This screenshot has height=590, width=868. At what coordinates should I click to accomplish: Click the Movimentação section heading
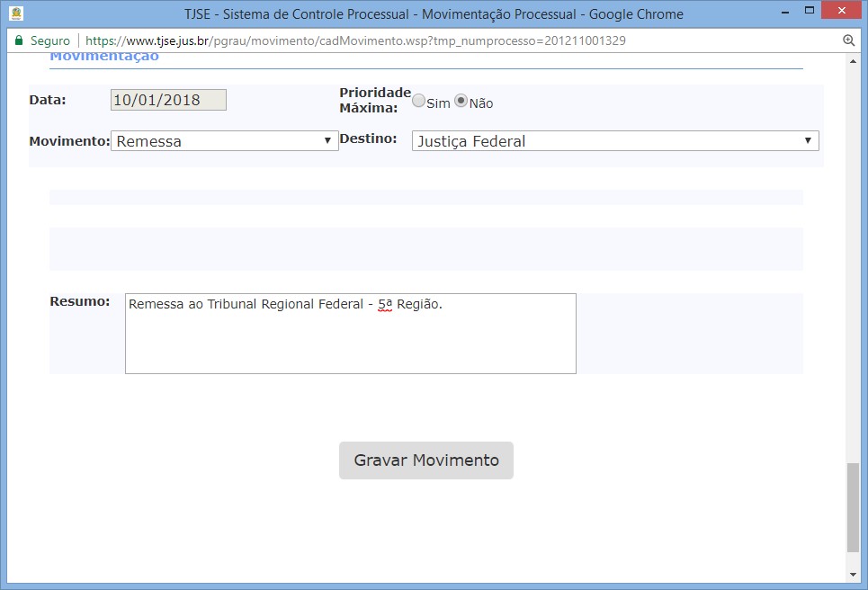click(x=103, y=58)
